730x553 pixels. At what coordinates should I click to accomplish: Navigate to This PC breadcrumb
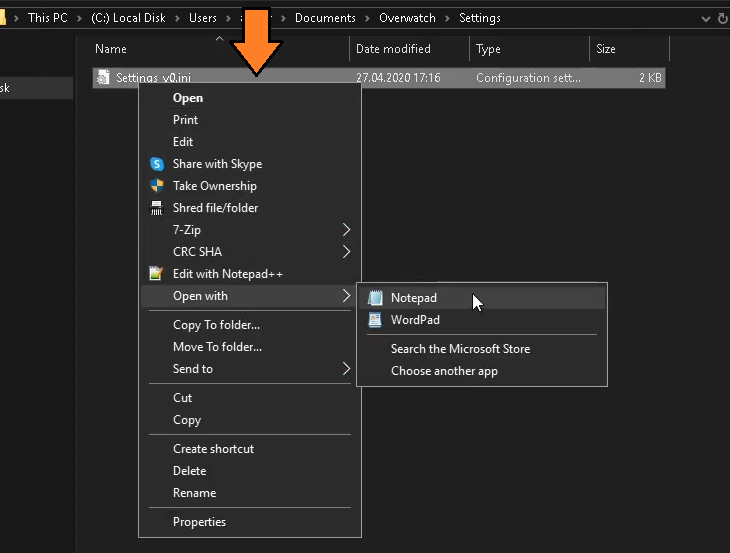point(47,18)
